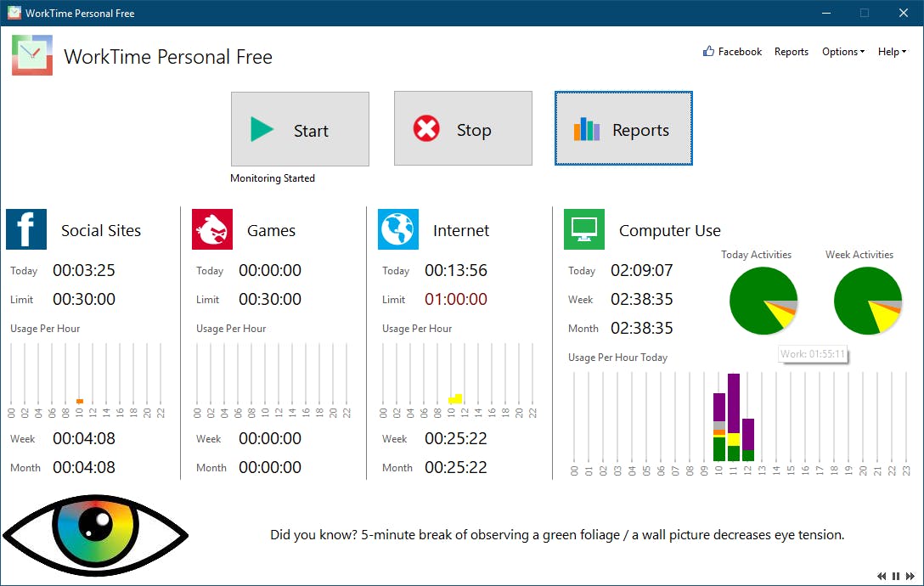The image size is (924, 586).
Task: Click the Week Activities pie chart
Action: [867, 301]
